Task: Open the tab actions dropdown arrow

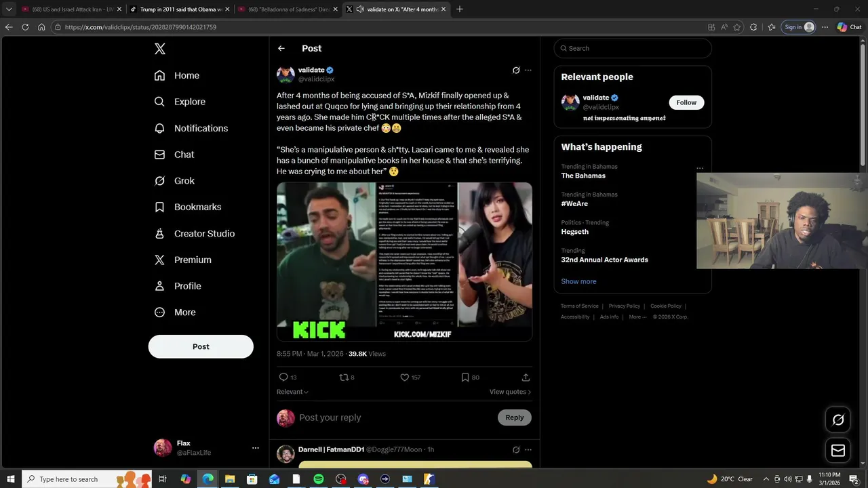Action: (x=9, y=9)
